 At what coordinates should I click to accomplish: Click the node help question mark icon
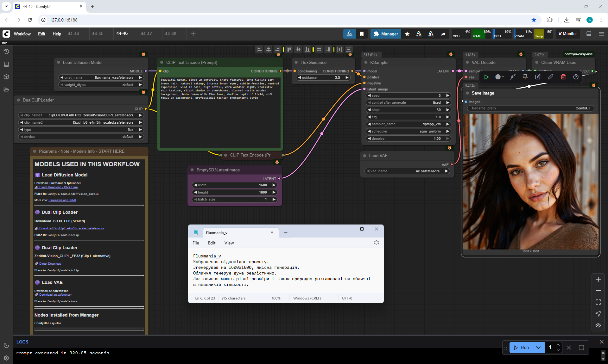pyautogui.click(x=576, y=77)
